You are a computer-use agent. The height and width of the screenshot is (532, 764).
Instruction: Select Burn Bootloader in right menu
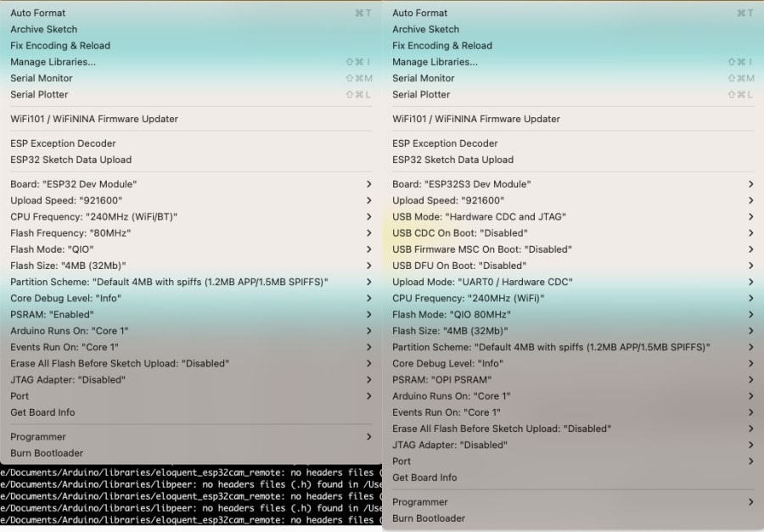tap(573, 518)
